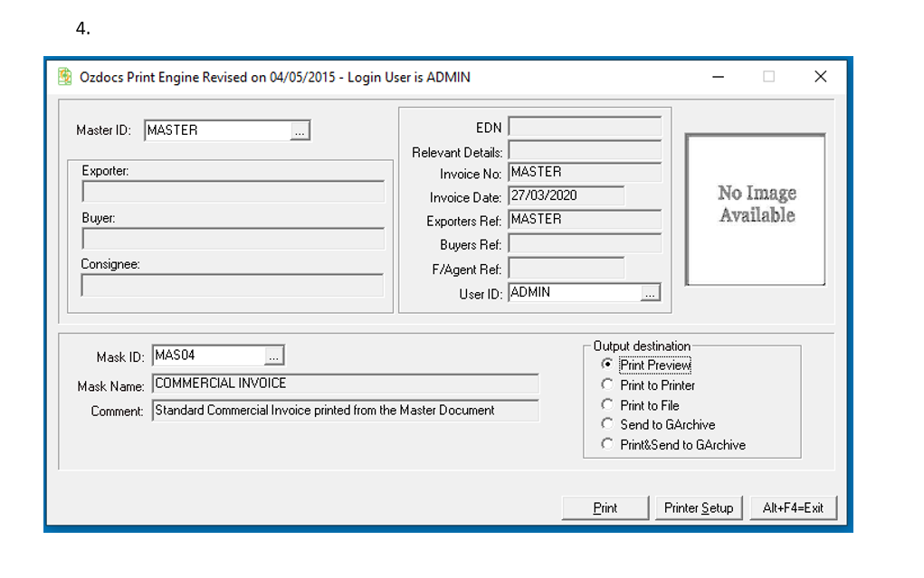The image size is (924, 578).
Task: Open Printer Setup
Action: [699, 507]
